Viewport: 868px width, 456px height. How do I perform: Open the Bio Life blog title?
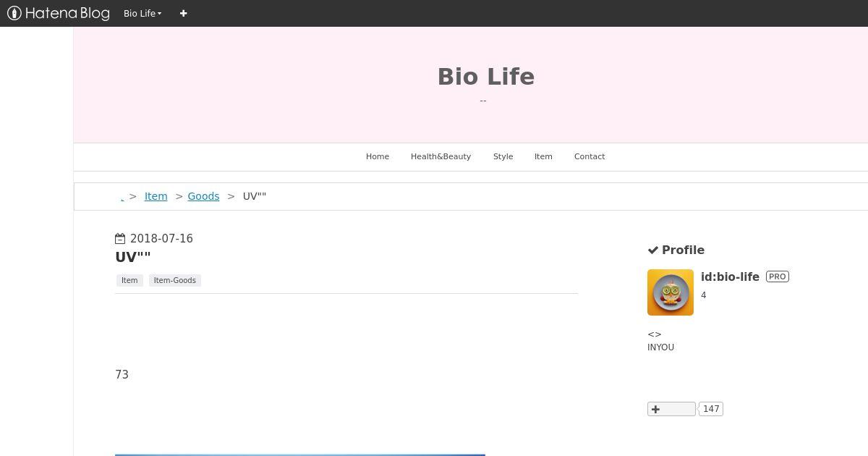coord(486,77)
